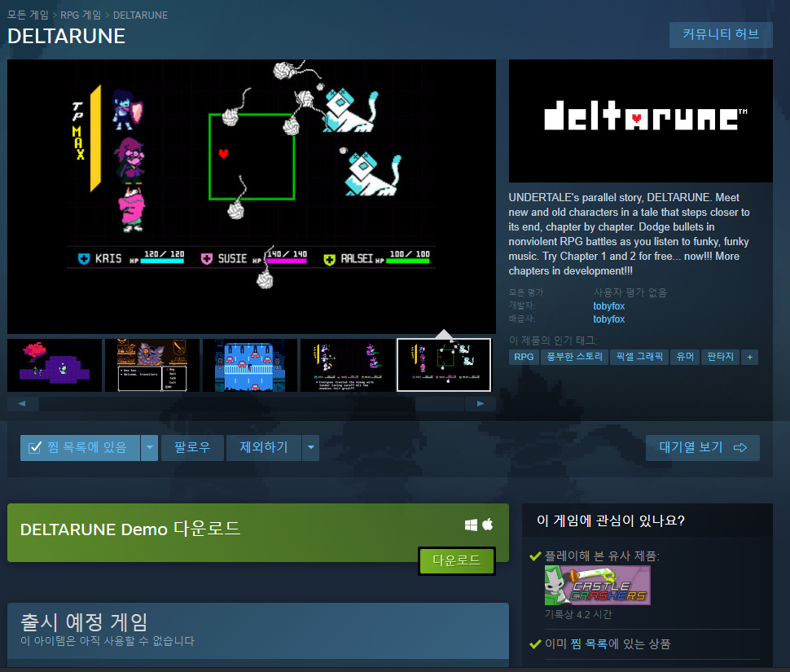Click the main cat battle screenshot
The image size is (790, 672).
coord(252,196)
